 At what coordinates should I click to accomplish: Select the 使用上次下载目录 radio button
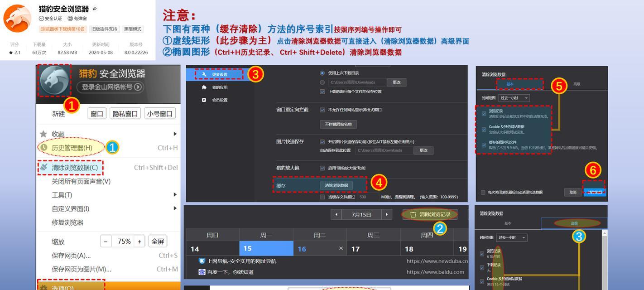pos(322,73)
